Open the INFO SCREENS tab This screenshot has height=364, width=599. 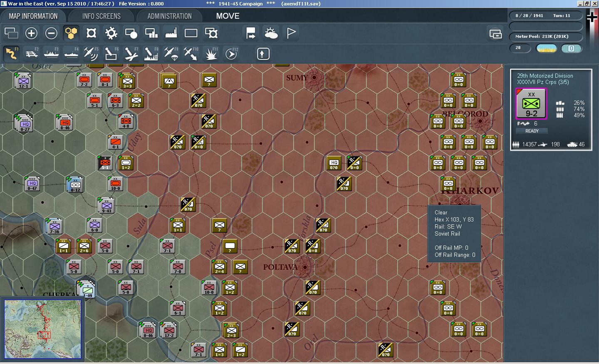(x=101, y=16)
